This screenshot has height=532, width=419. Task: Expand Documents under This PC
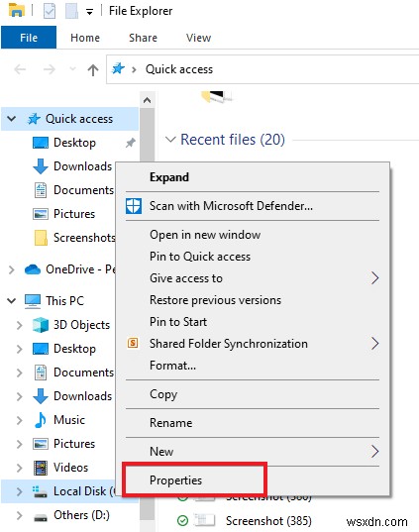pos(20,372)
